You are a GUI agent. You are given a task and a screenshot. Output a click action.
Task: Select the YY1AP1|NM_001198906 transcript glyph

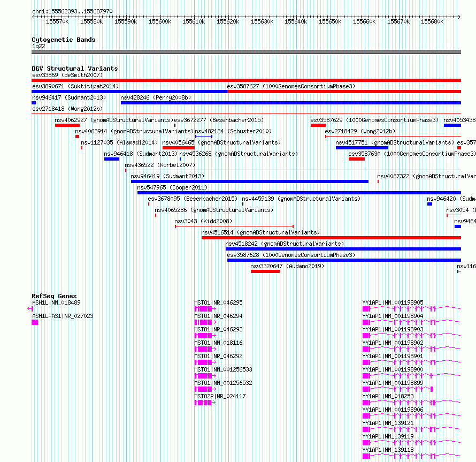[412, 416]
